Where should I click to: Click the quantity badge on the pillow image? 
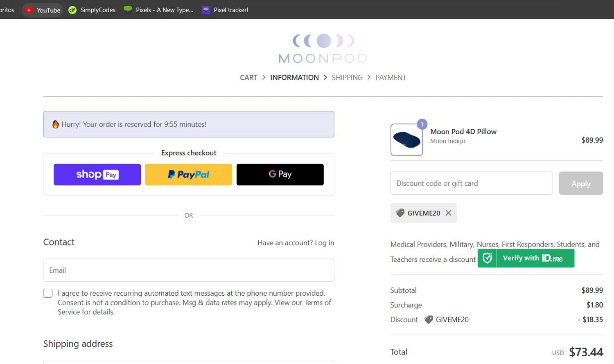[x=422, y=124]
